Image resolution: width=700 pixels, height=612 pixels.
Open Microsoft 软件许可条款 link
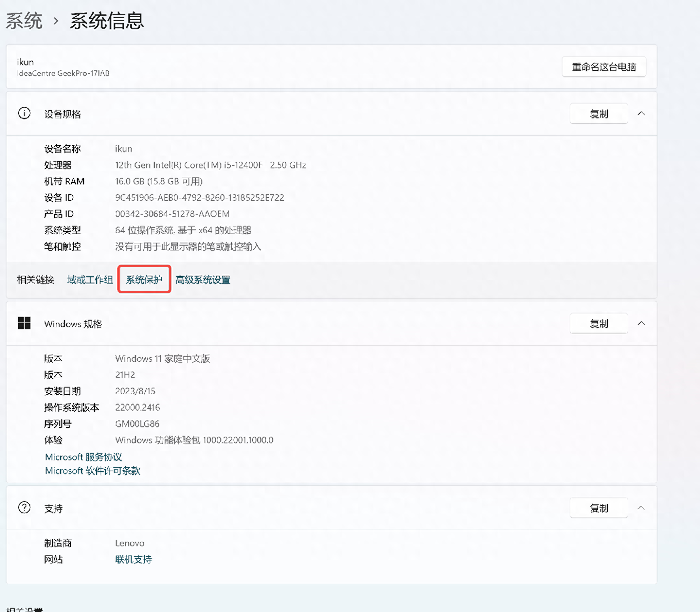[93, 471]
